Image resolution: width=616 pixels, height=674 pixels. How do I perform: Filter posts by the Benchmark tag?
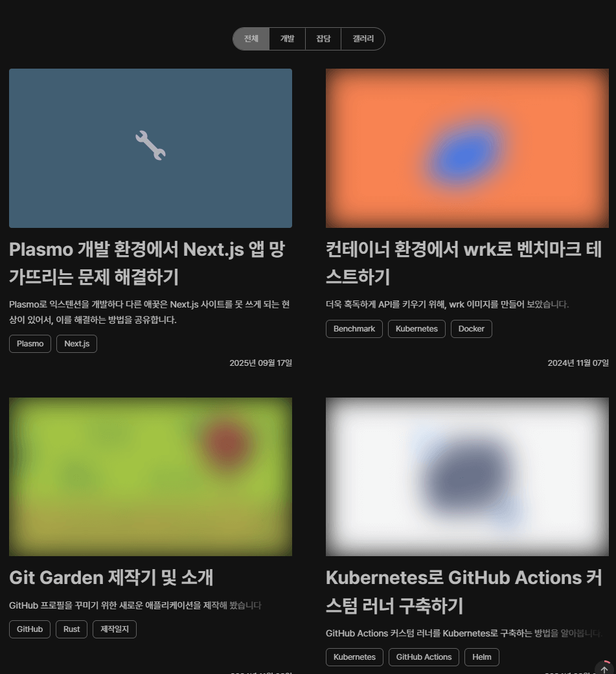(354, 329)
